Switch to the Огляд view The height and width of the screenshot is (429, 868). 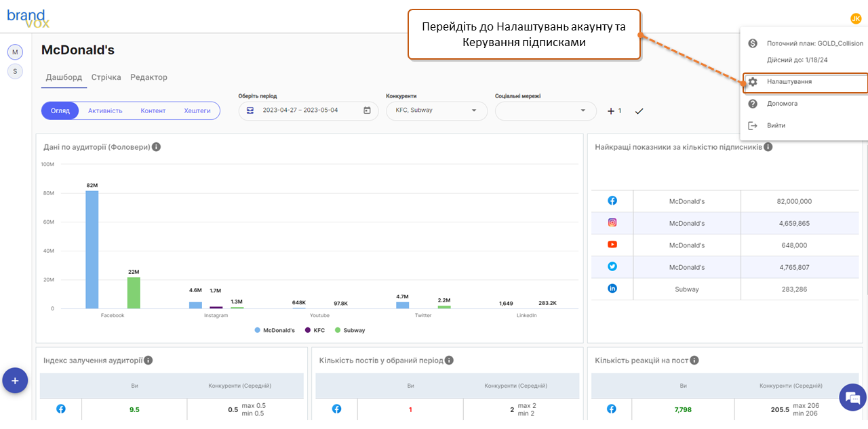point(60,110)
